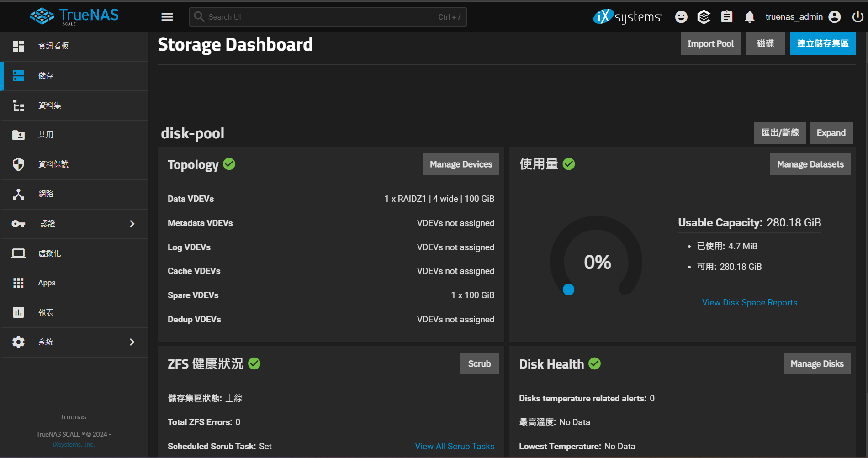Click the Manage Devices button
Screen dimensions: 868x458
coord(460,164)
